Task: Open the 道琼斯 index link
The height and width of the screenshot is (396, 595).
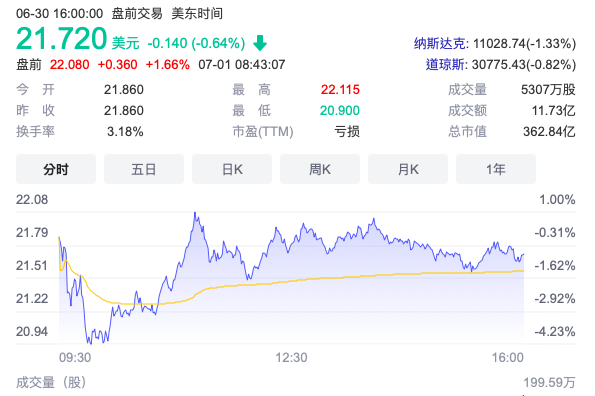Action: pos(445,64)
